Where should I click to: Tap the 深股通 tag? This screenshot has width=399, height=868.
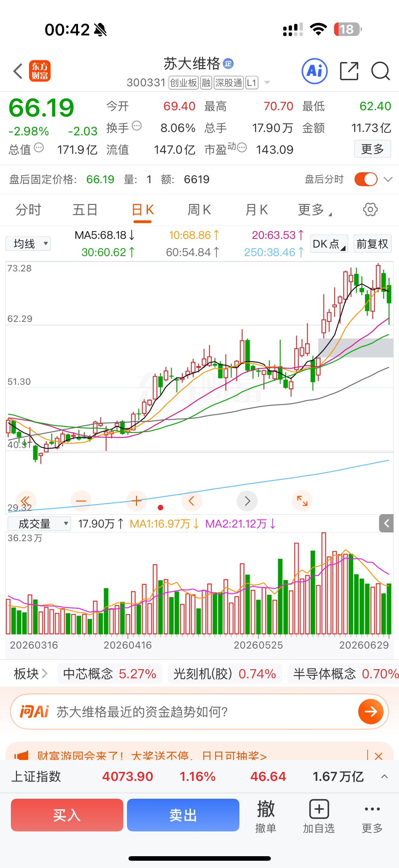pos(229,83)
